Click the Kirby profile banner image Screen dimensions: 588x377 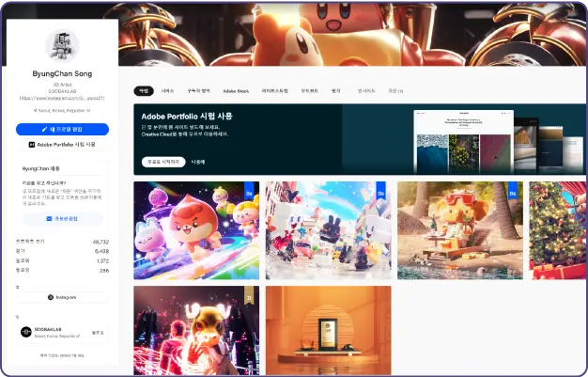pyautogui.click(x=351, y=35)
